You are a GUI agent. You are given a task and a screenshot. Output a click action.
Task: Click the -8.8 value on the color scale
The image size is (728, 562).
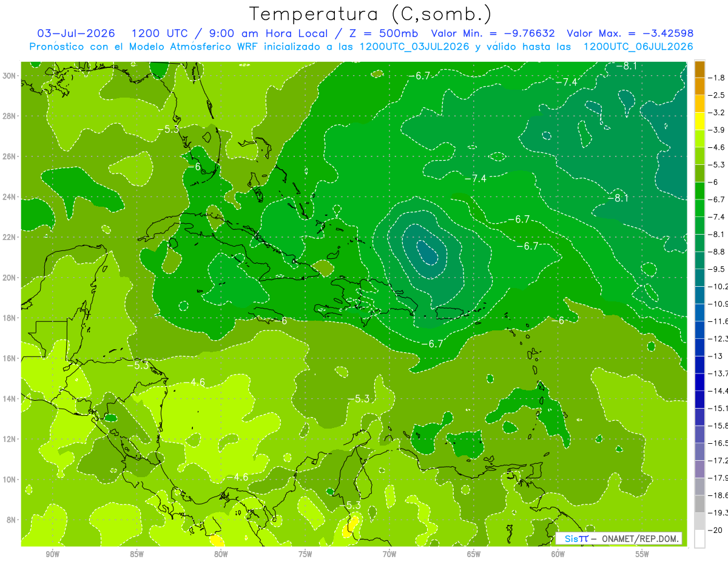[717, 252]
